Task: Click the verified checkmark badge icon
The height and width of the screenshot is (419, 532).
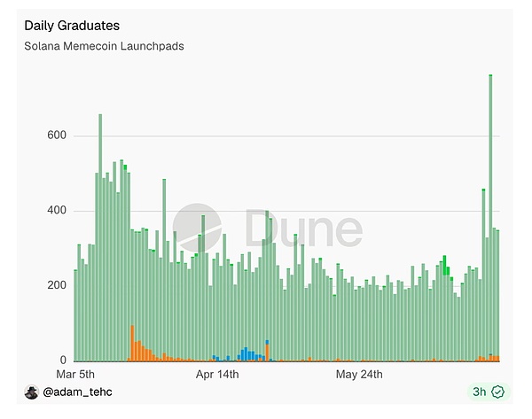Action: coord(498,392)
